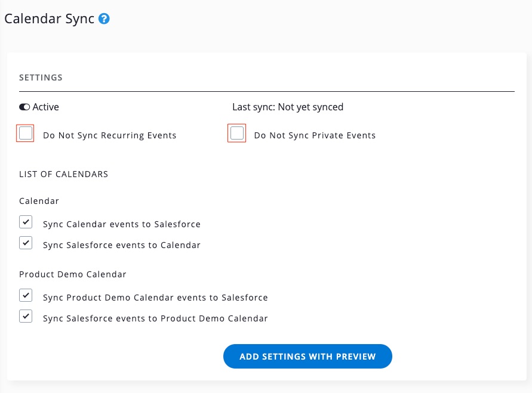This screenshot has width=532, height=393.
Task: Toggle the Active sync switch
Action: click(24, 107)
